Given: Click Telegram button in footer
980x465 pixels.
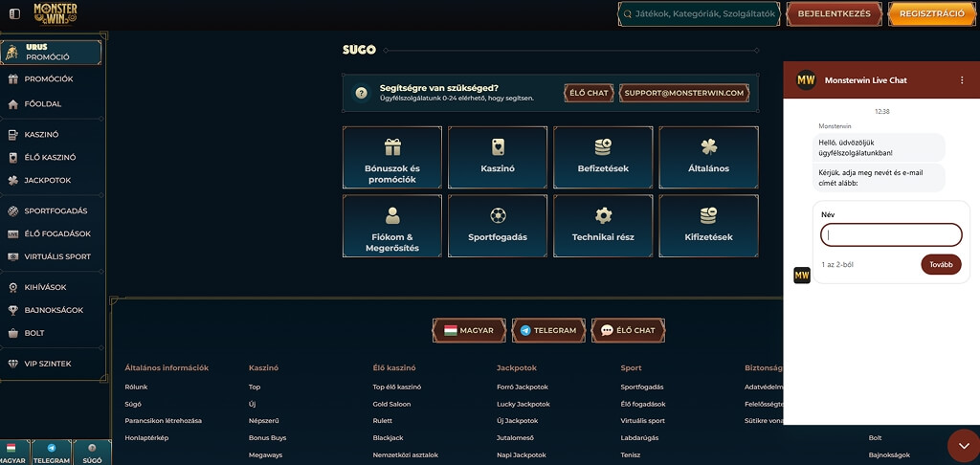Looking at the screenshot, I should click(x=548, y=331).
